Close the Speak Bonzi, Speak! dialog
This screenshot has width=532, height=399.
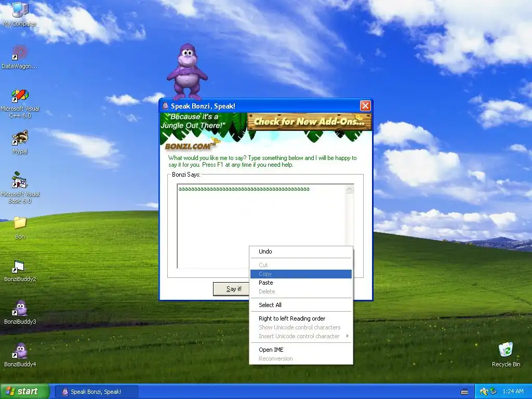click(x=365, y=106)
